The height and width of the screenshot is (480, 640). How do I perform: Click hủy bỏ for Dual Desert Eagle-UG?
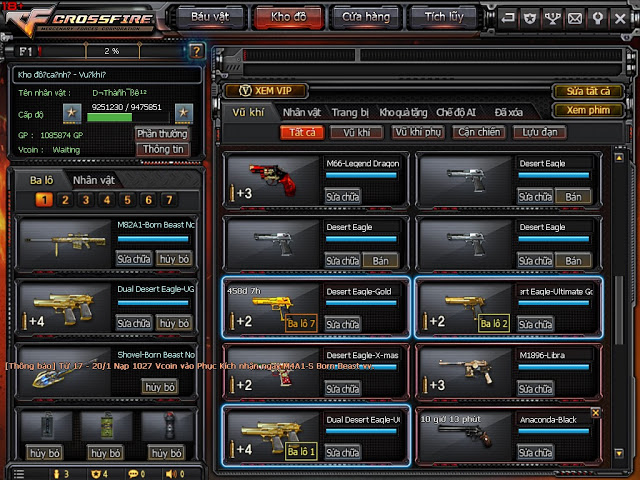tap(174, 323)
